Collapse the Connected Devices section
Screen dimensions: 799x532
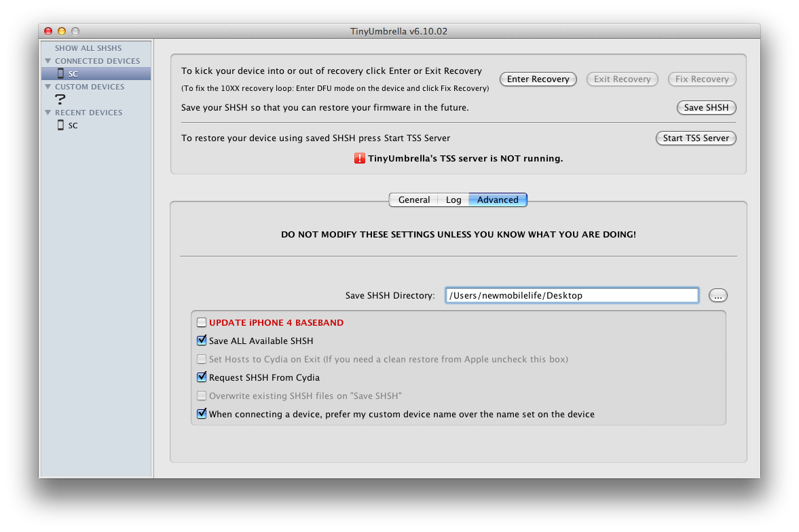pos(48,61)
